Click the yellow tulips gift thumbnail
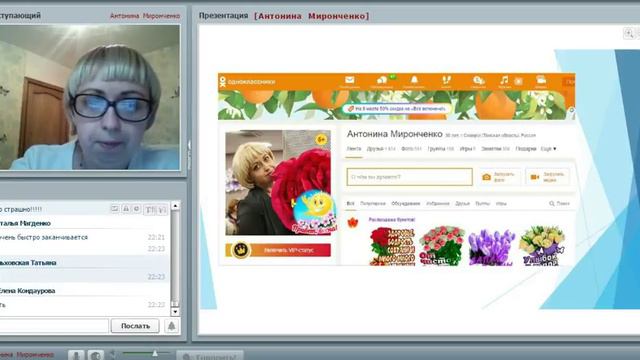Screen dimensions: 640x360 pos(542,246)
